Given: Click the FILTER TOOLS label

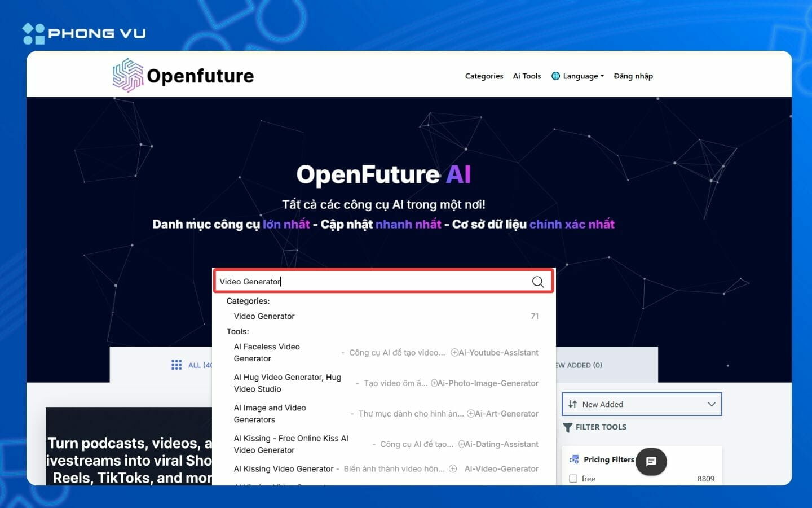Looking at the screenshot, I should [601, 427].
